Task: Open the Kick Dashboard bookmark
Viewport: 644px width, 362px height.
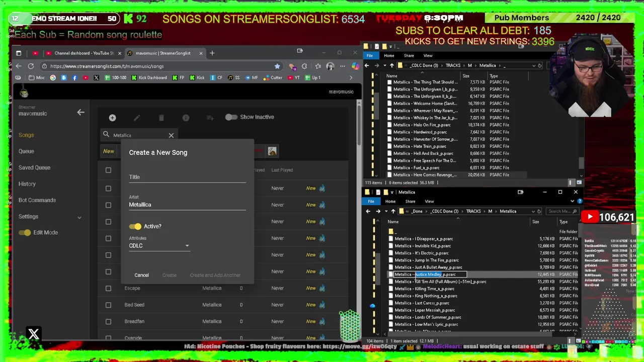Action: [149, 77]
